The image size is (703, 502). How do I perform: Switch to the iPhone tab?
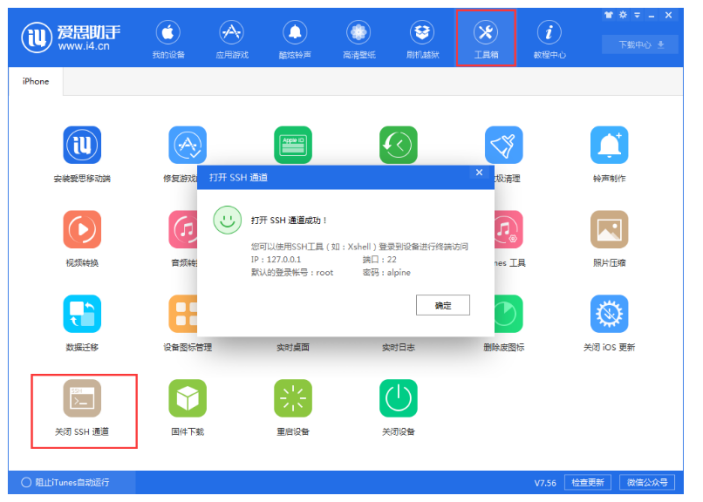pos(36,82)
